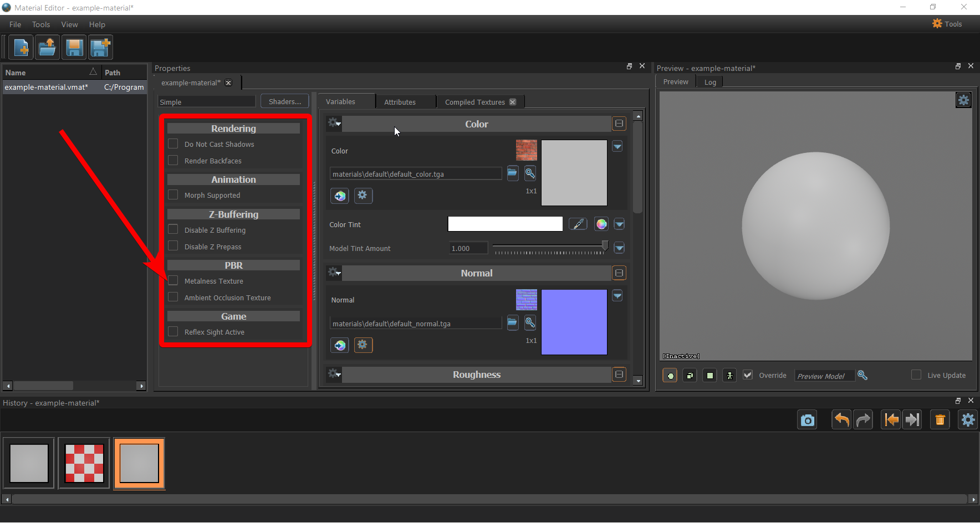Viewport: 980px width, 523px height.
Task: Check Morph Supported option
Action: (173, 195)
